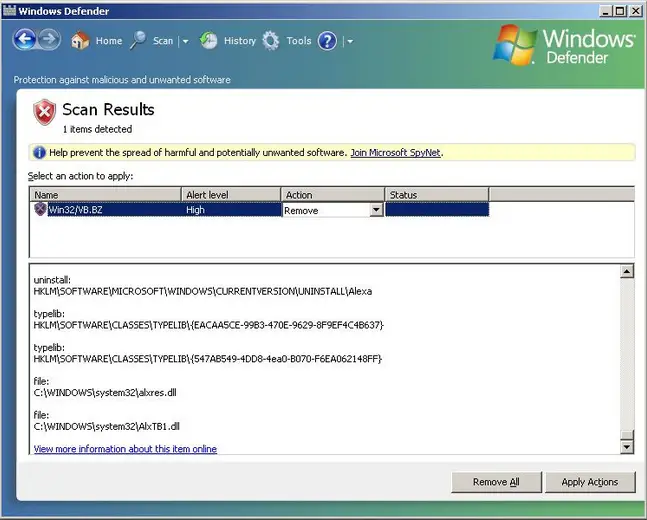Viewport: 647px width, 520px height.
Task: Click the details scrollbar down arrow
Action: [627, 447]
